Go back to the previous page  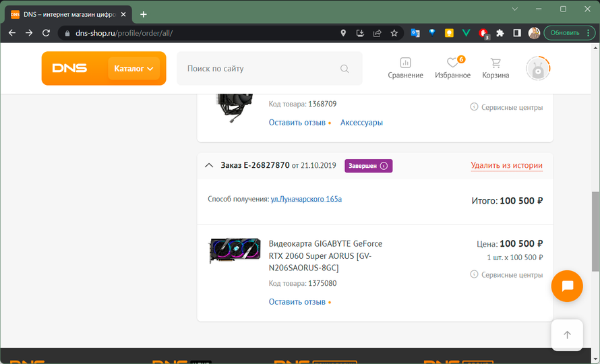[12, 33]
